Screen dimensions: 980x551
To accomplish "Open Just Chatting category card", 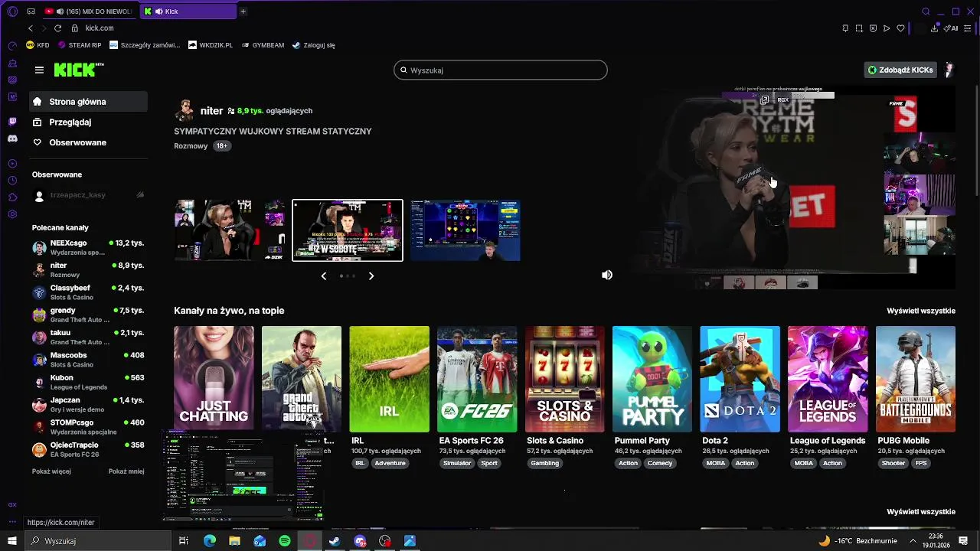I will click(214, 379).
